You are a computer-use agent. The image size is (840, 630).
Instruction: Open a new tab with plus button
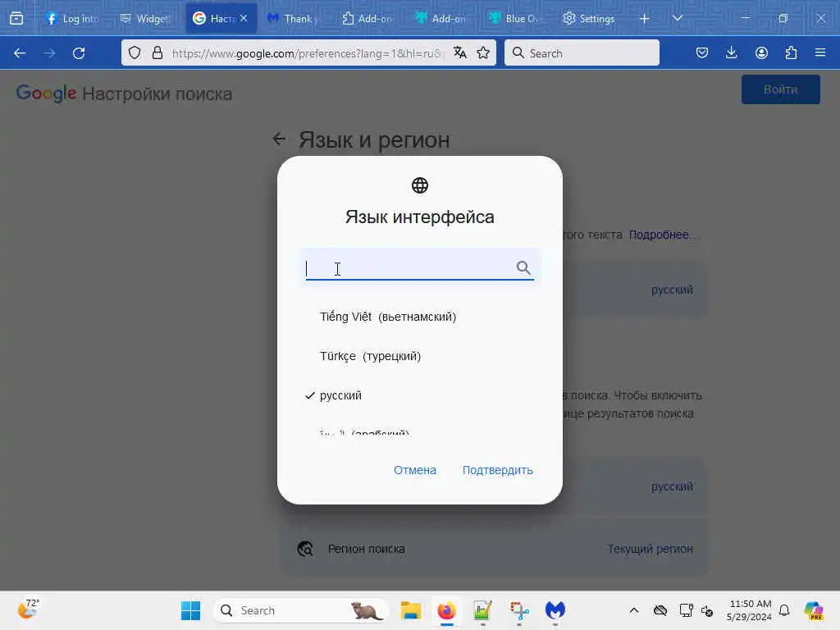pos(645,19)
